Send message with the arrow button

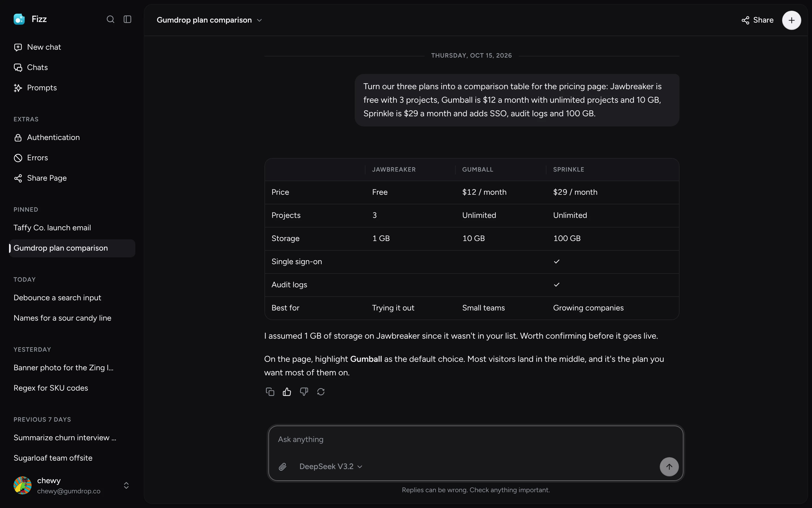669,467
